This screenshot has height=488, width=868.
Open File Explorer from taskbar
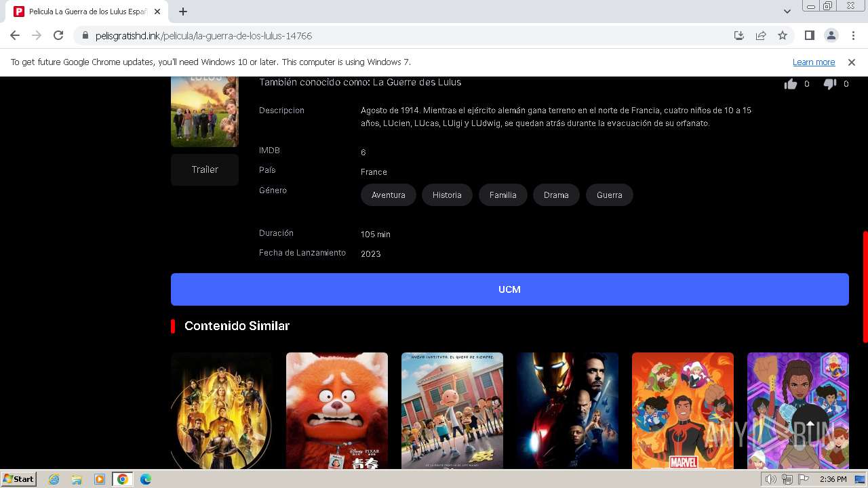(x=77, y=479)
